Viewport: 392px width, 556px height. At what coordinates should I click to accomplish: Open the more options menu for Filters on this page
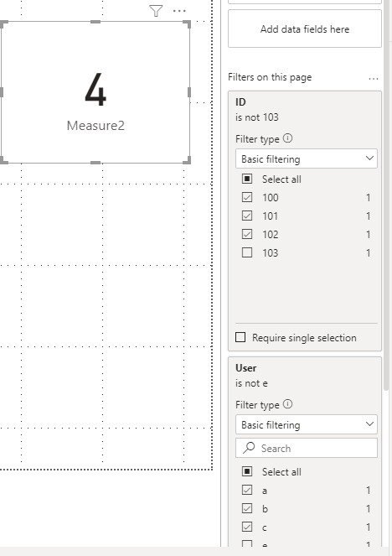pos(374,78)
